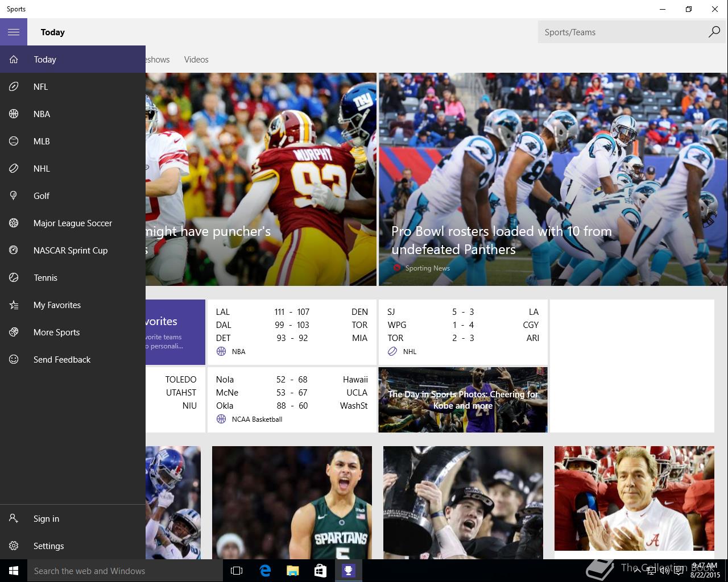
Task: Open the NHL scores tile
Action: pyautogui.click(x=463, y=332)
